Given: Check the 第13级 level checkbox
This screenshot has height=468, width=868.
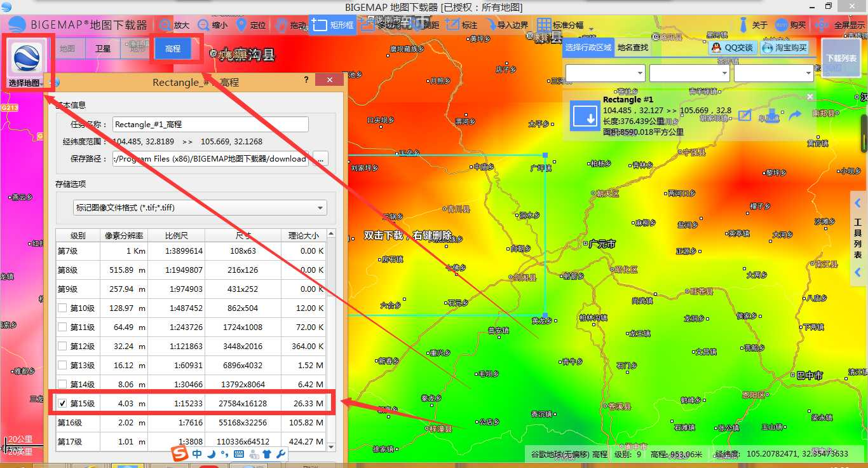Looking at the screenshot, I should [x=62, y=366].
